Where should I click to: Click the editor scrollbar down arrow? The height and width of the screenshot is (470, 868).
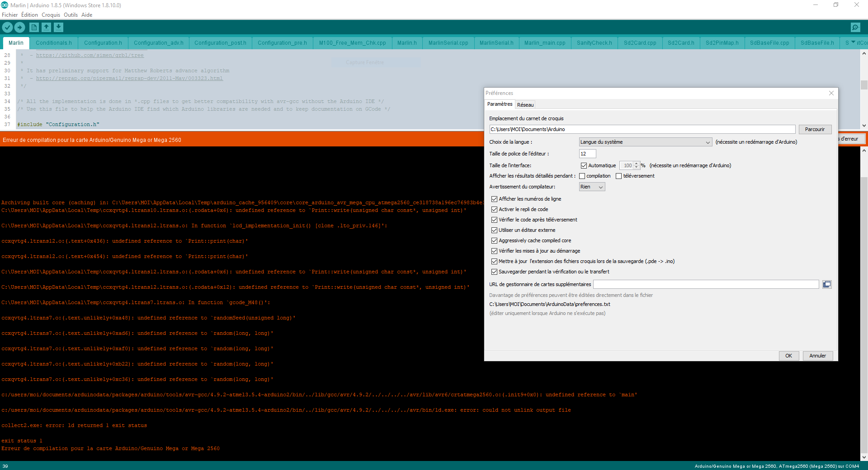click(x=864, y=126)
